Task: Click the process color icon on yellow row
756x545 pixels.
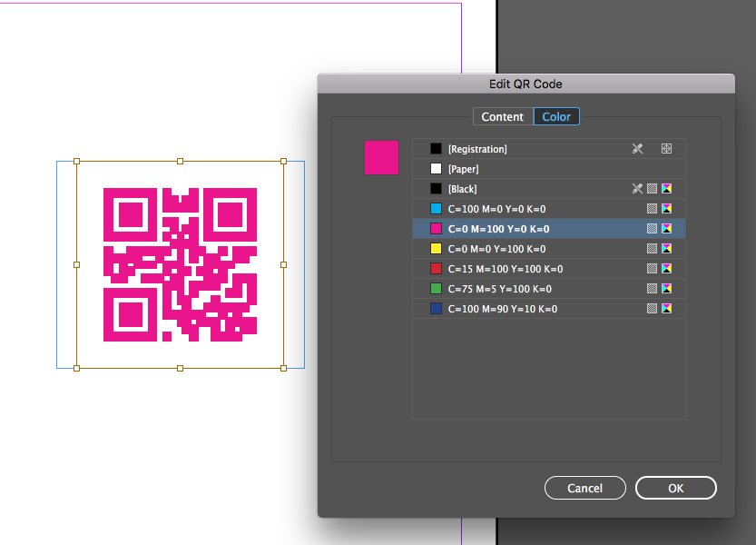Action: 652,249
